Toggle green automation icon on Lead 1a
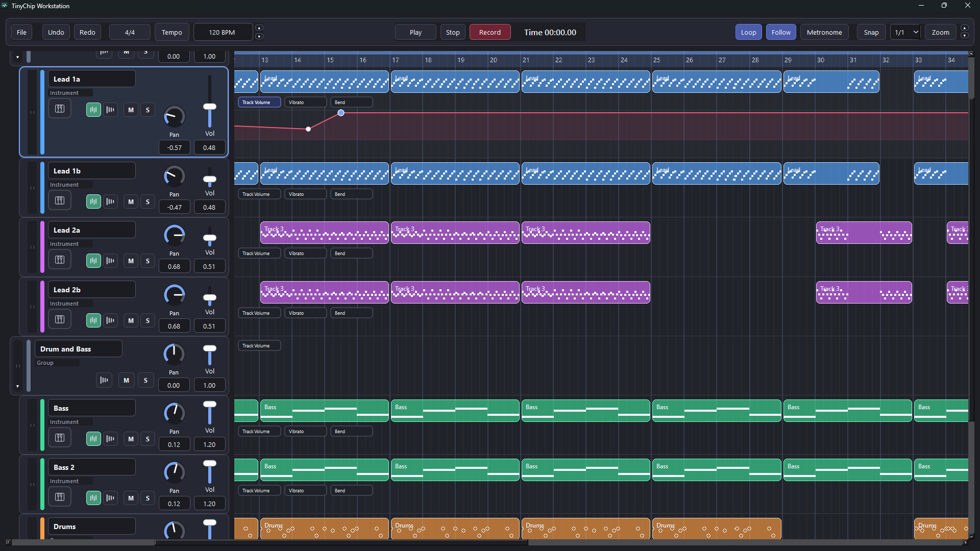 [x=93, y=110]
